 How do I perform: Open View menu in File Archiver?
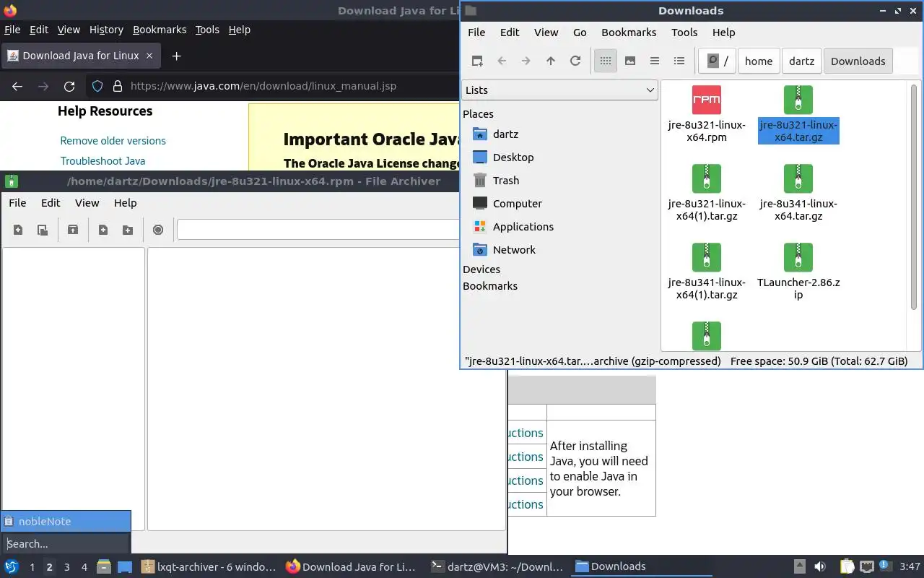point(87,203)
